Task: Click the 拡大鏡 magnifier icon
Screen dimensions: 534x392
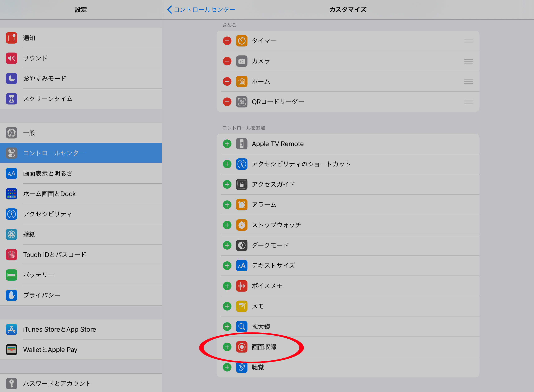Action: coord(242,327)
